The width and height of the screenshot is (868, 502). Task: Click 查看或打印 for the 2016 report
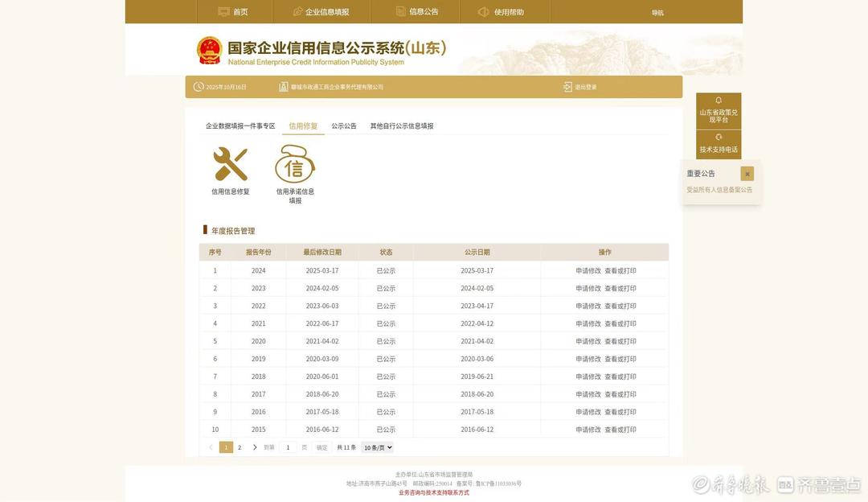[620, 412]
